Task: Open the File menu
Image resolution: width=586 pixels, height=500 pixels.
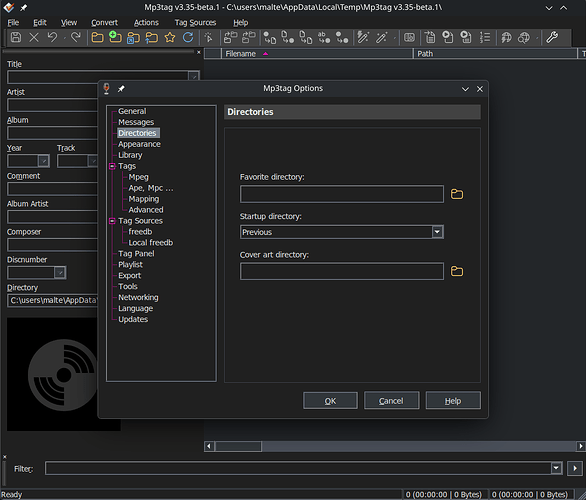Action: tap(13, 23)
